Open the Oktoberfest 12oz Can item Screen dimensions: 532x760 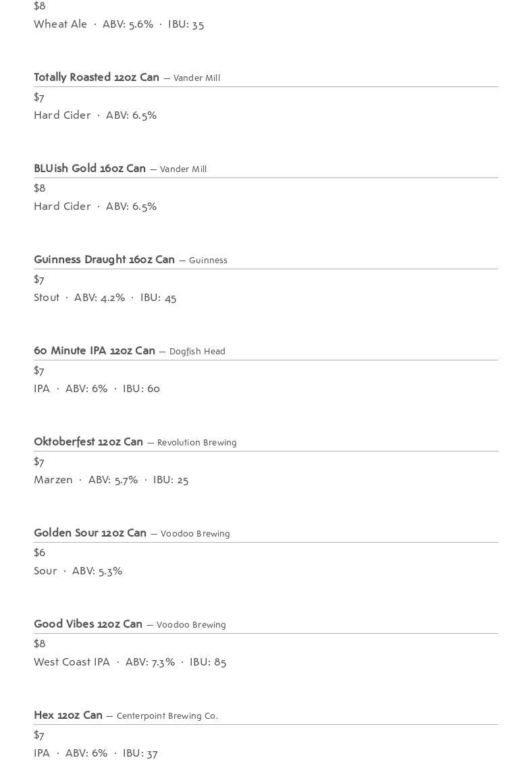pyautogui.click(x=88, y=442)
